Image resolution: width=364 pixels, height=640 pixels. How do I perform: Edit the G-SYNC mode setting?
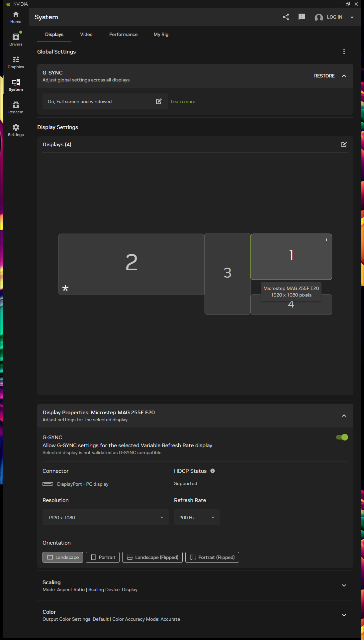(159, 101)
